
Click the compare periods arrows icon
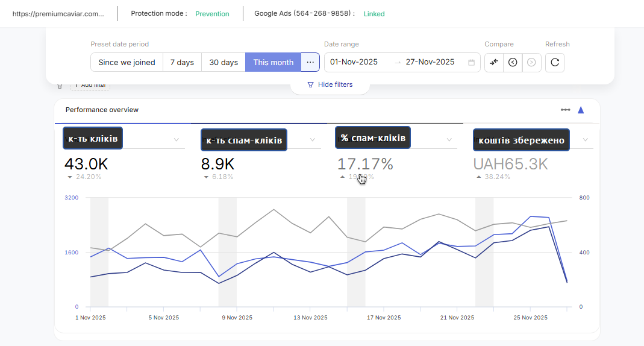pyautogui.click(x=494, y=62)
